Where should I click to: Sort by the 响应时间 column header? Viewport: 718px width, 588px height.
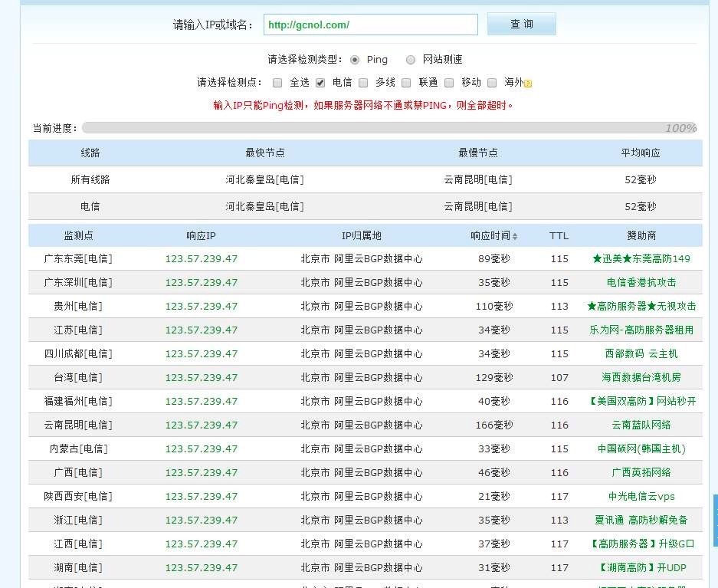[490, 235]
